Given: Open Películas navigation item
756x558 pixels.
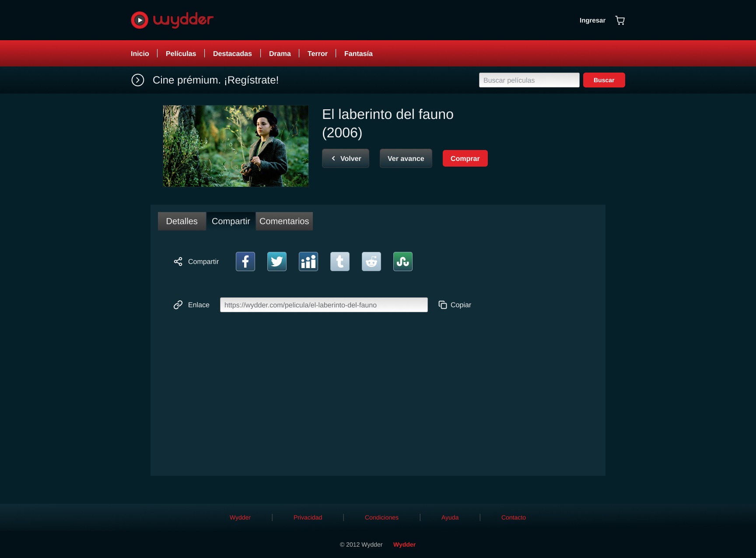Looking at the screenshot, I should pyautogui.click(x=181, y=53).
